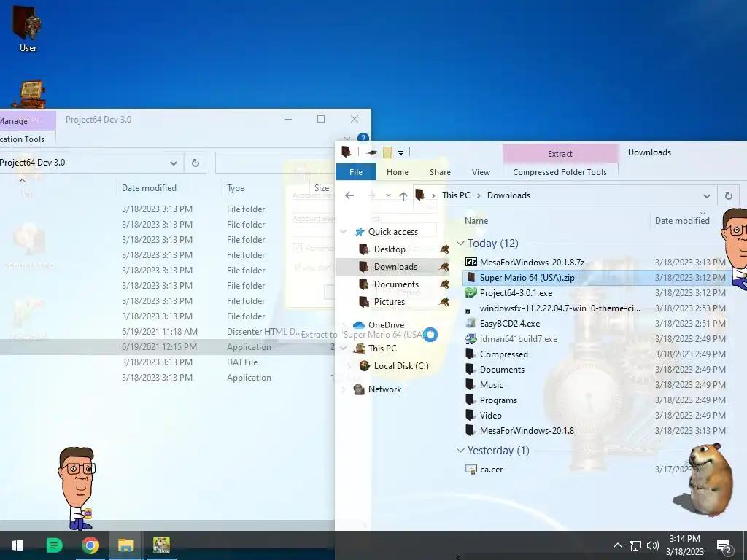Select the Compressed folder in Downloads
The height and width of the screenshot is (560, 747).
503,354
